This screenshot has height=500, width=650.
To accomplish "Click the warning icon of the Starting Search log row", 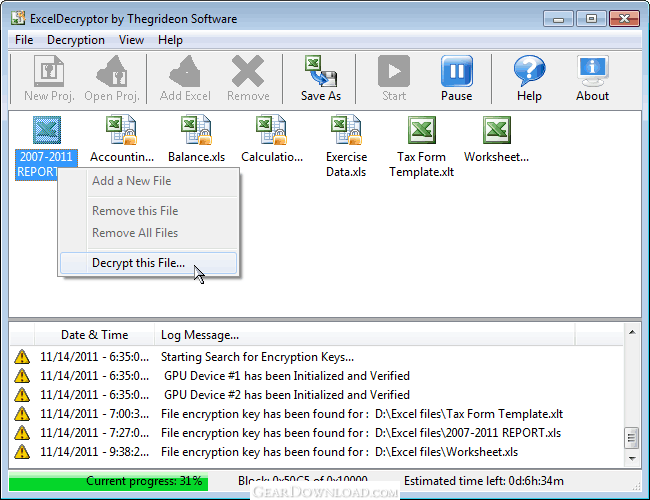I will point(22,357).
